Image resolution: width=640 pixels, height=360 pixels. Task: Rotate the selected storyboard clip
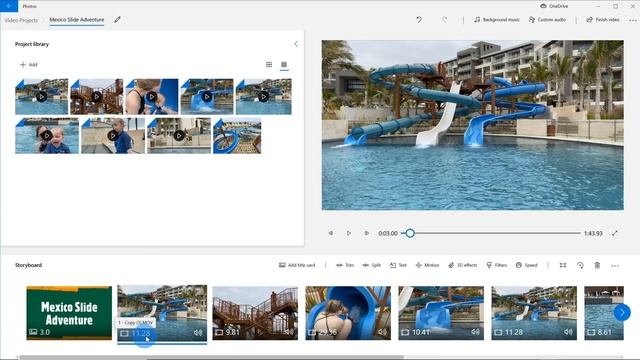tap(580, 265)
